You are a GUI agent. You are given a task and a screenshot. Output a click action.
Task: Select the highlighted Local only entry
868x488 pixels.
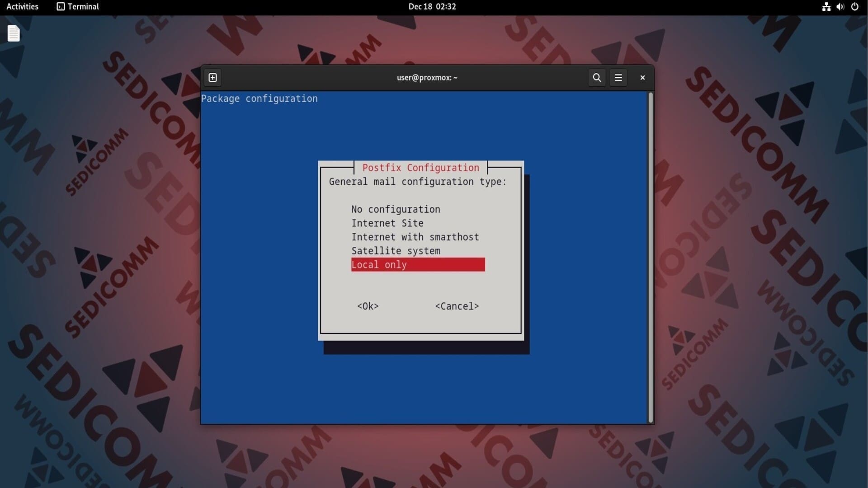point(417,265)
